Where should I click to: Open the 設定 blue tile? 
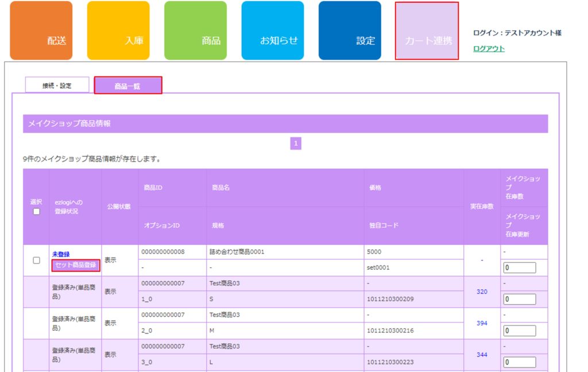click(350, 30)
